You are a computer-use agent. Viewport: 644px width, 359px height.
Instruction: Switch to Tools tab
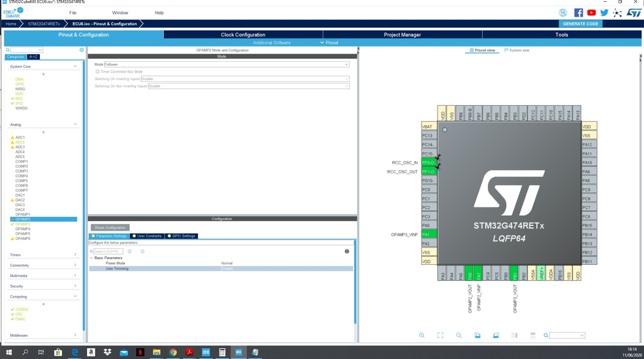561,35
